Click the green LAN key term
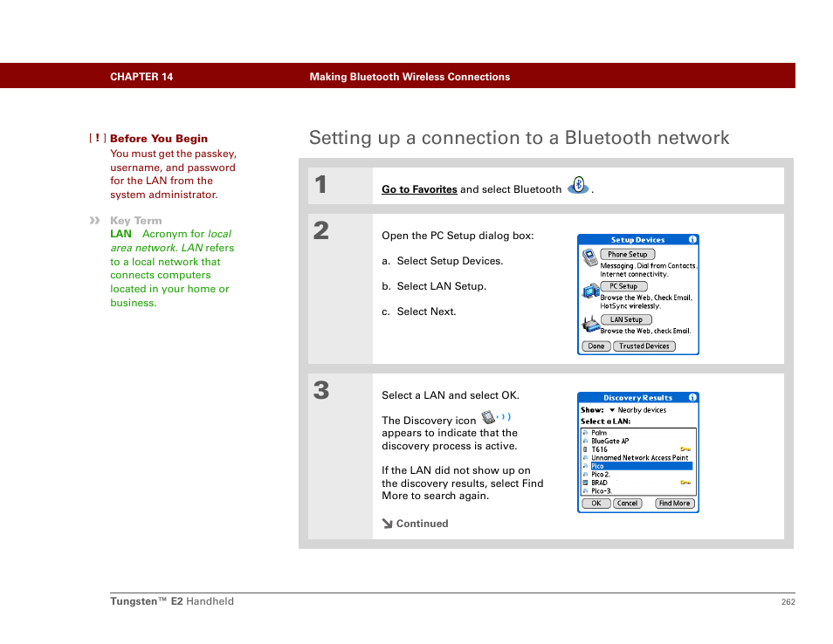This screenshot has width=833, height=644. [120, 234]
